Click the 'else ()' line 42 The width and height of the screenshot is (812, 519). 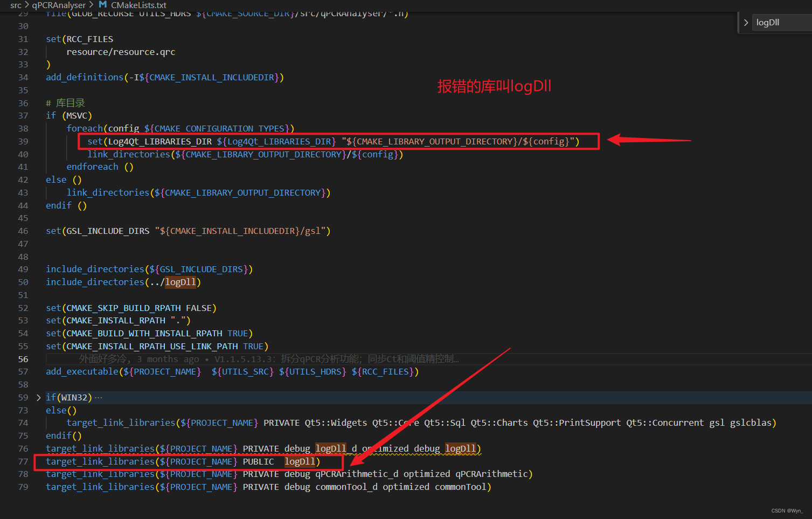pyautogui.click(x=64, y=179)
